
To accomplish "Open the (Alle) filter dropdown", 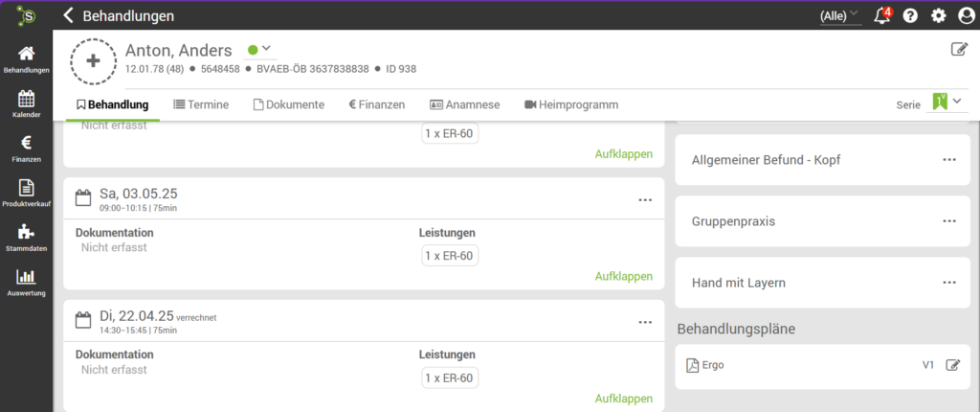I will (839, 15).
